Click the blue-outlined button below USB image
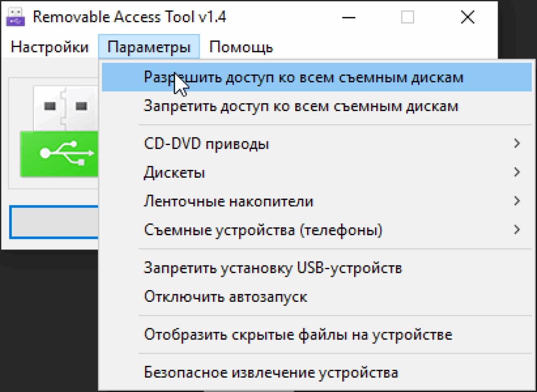The height and width of the screenshot is (392, 537). pos(54,222)
